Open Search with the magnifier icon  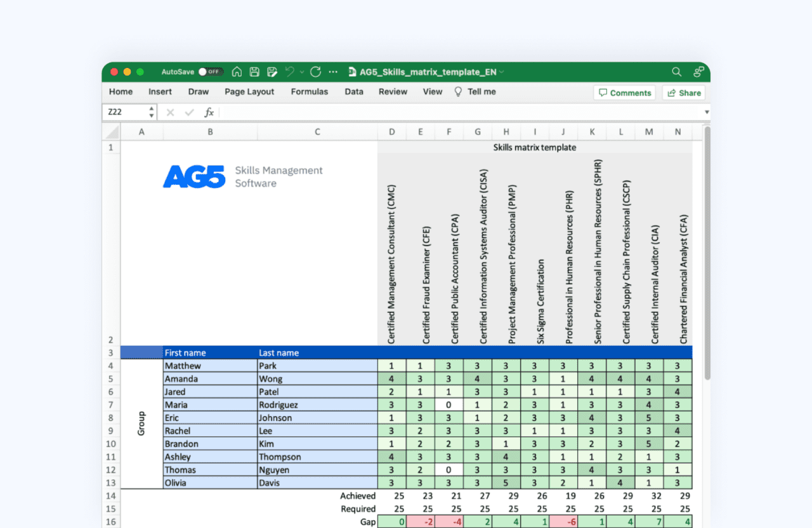[x=676, y=72]
